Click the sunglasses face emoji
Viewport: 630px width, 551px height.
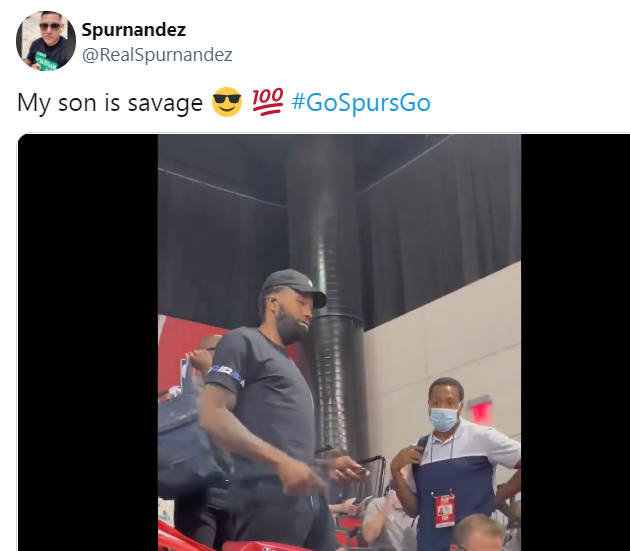pos(227,102)
